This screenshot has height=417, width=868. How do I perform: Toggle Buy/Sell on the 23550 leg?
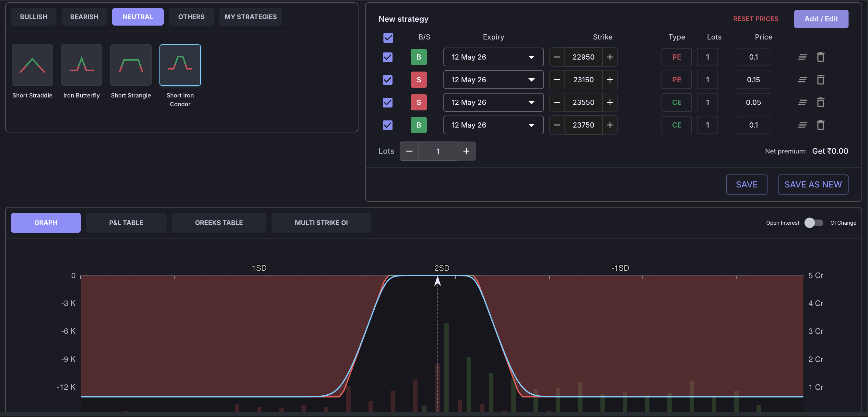pos(418,102)
